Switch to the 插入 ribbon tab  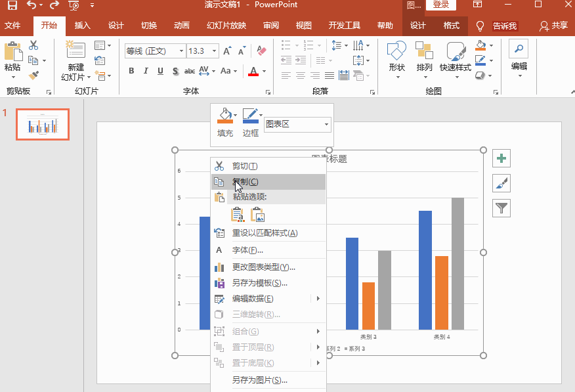coord(82,26)
